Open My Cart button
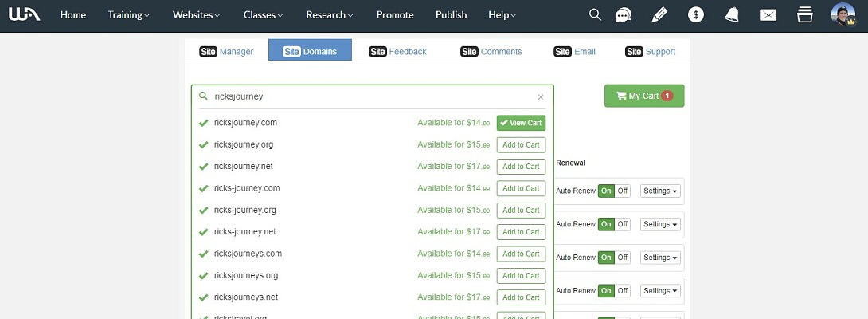The image size is (868, 319). pos(643,96)
